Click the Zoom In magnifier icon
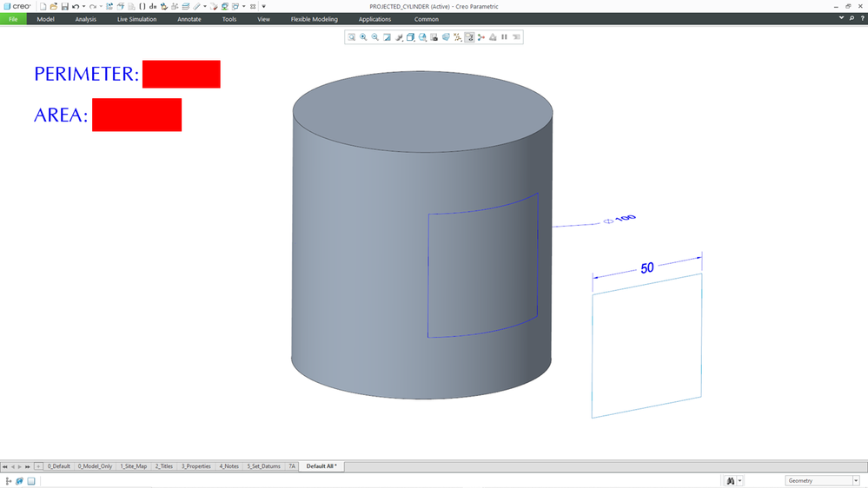 (363, 37)
